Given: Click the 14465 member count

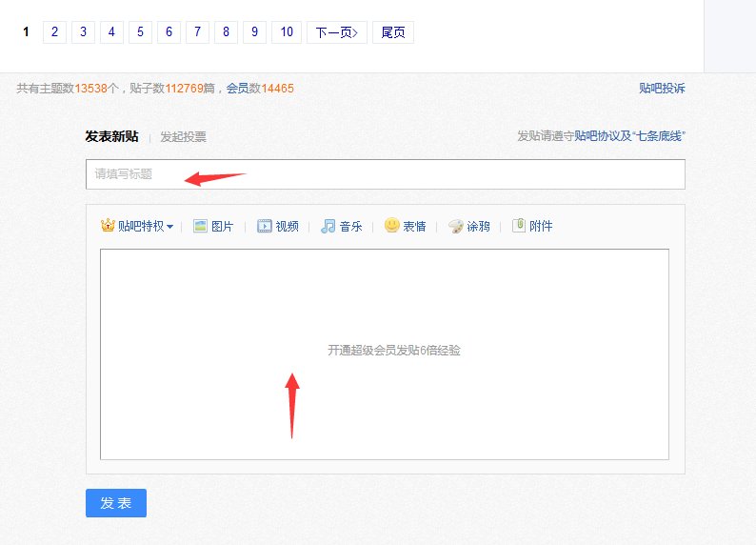Looking at the screenshot, I should (277, 89).
